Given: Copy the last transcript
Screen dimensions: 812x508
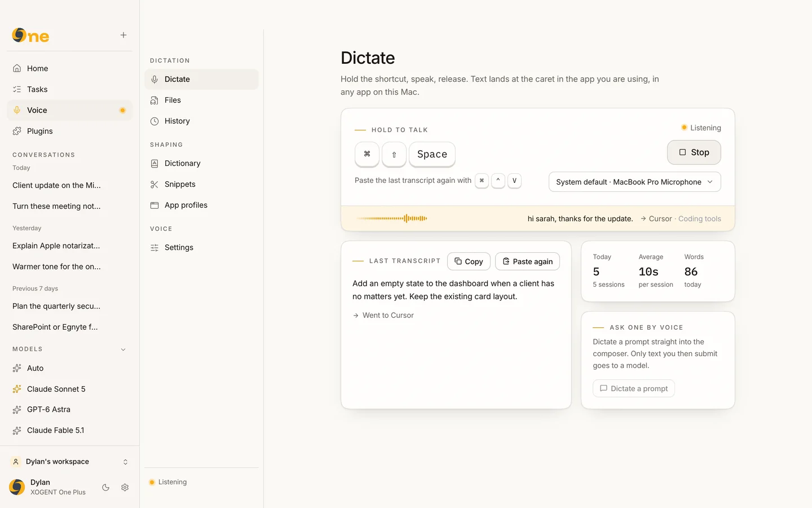Looking at the screenshot, I should 469,261.
